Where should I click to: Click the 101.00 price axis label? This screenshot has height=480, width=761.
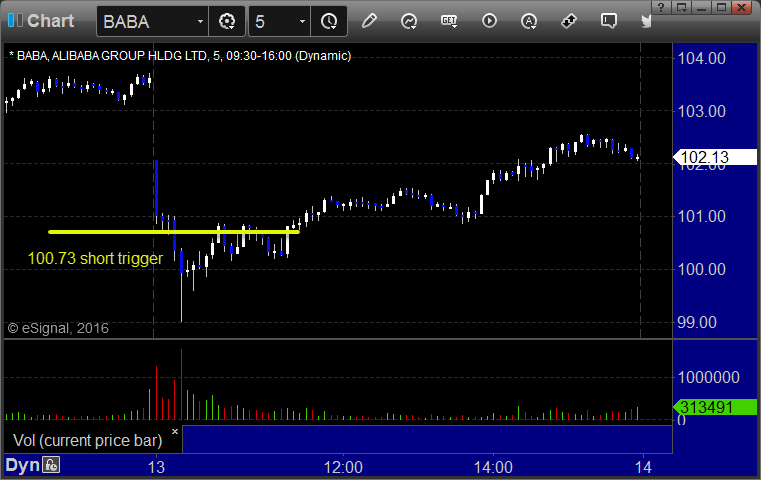coord(701,216)
